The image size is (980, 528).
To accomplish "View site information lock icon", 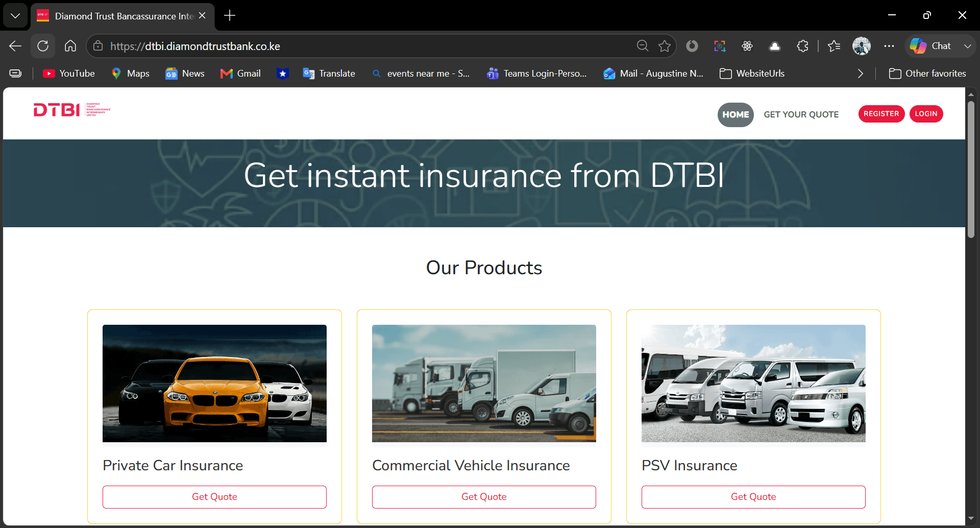I will coord(98,46).
